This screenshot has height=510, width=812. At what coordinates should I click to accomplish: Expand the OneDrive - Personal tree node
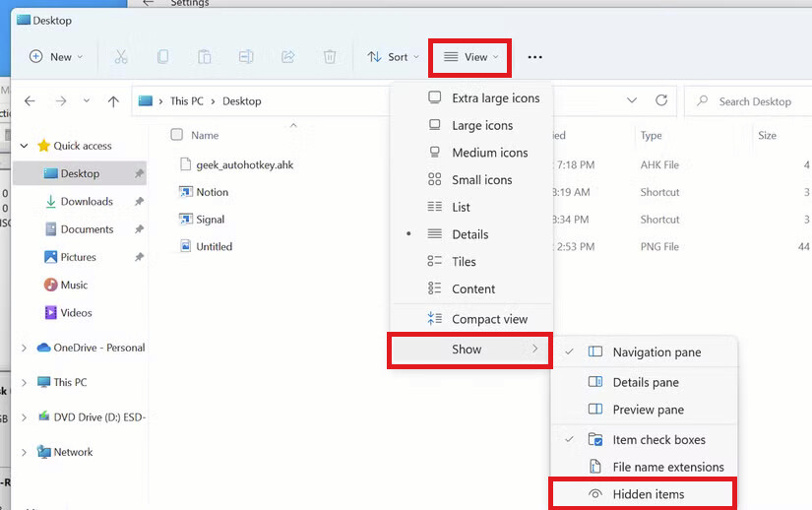[24, 348]
